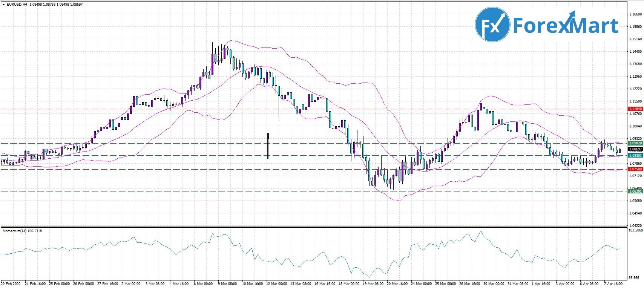The image size is (644, 288).
Task: Select the EURUSD,H4 chart title
Action: [x=14, y=5]
